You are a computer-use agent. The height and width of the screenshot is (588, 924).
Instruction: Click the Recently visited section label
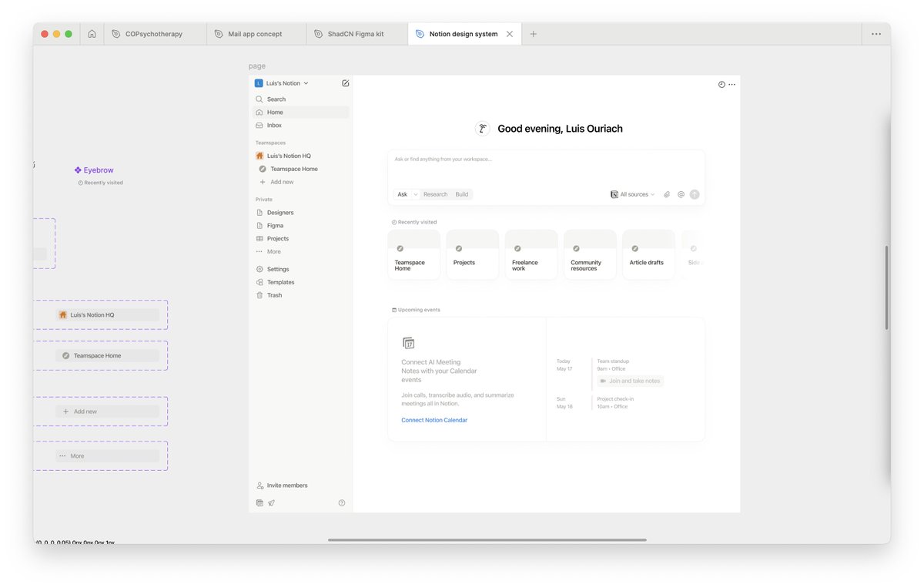[414, 222]
